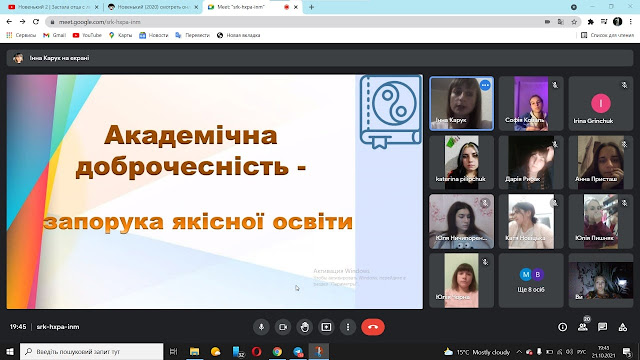The height and width of the screenshot is (360, 640).
Task: Open meeting details info icon
Action: click(x=562, y=327)
